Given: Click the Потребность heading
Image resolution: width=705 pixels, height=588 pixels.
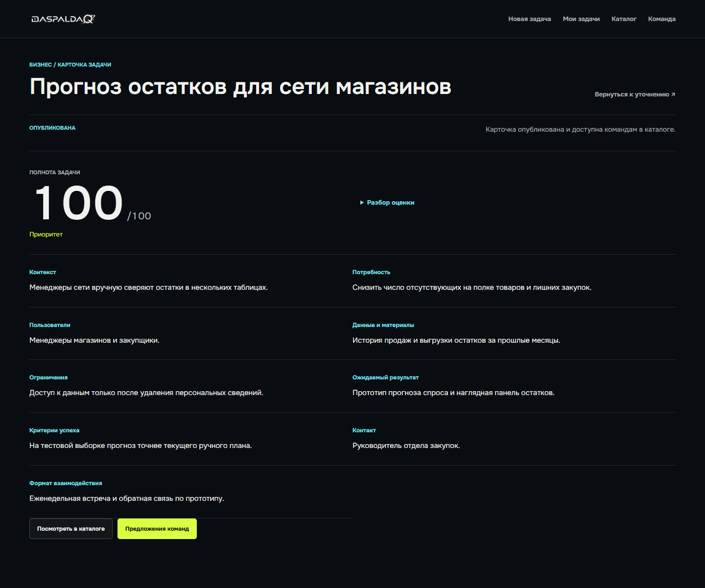Looking at the screenshot, I should (x=371, y=272).
